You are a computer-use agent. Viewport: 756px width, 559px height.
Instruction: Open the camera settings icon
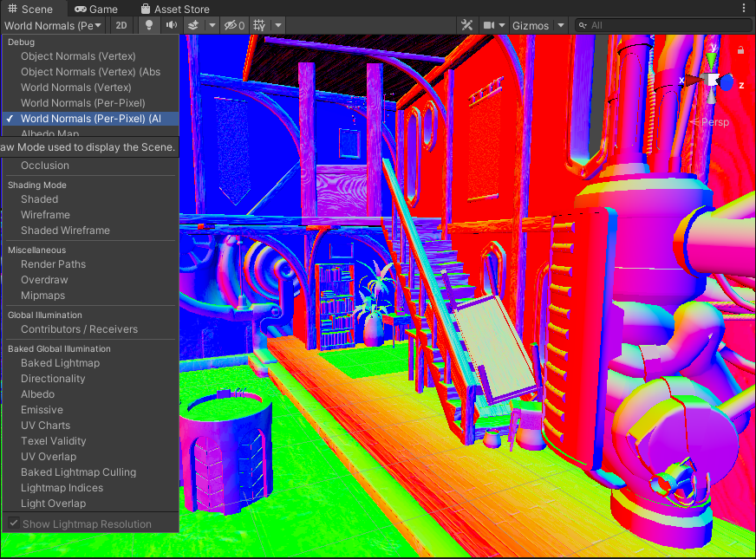pyautogui.click(x=492, y=25)
